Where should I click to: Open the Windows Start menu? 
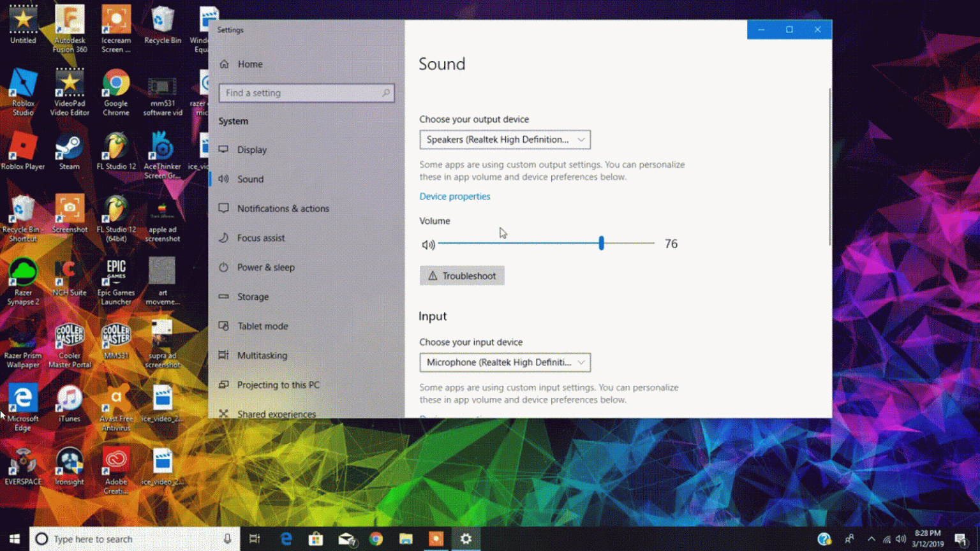15,539
